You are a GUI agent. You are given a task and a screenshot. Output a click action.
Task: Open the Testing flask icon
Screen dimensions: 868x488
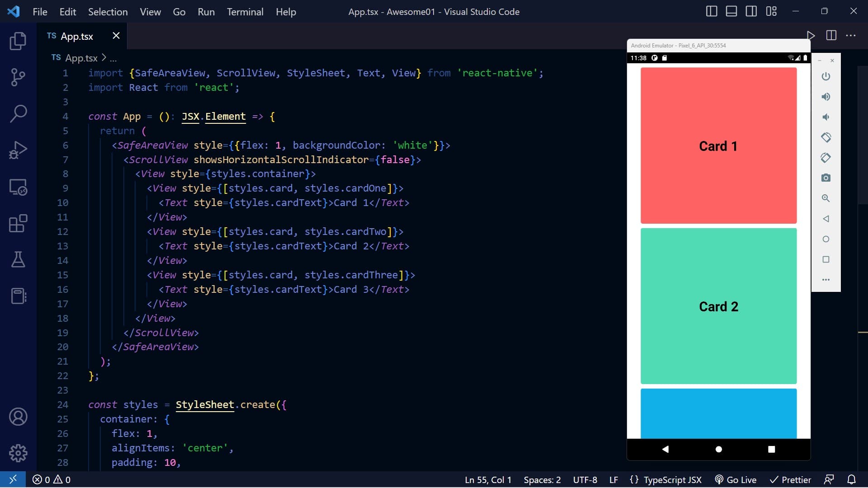[x=18, y=259]
